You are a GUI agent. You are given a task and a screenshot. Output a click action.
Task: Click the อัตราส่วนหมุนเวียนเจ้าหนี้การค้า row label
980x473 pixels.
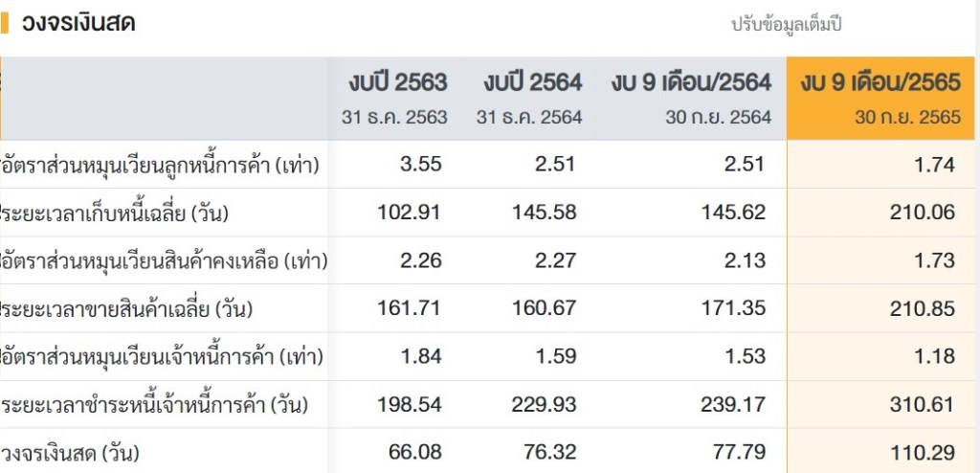161,357
